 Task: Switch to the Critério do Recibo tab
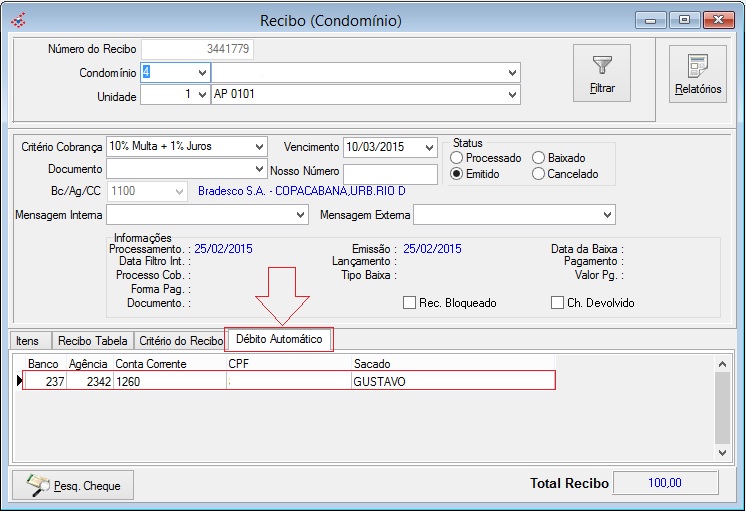181,340
